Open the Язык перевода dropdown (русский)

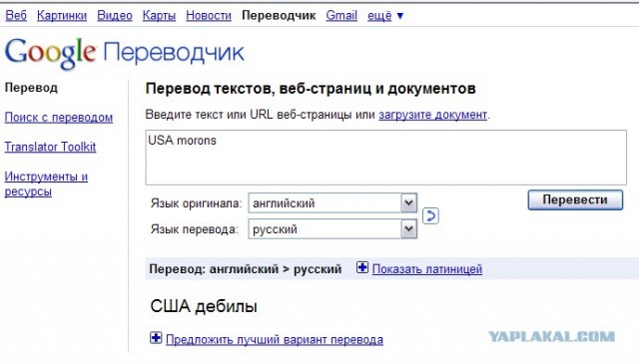(332, 228)
